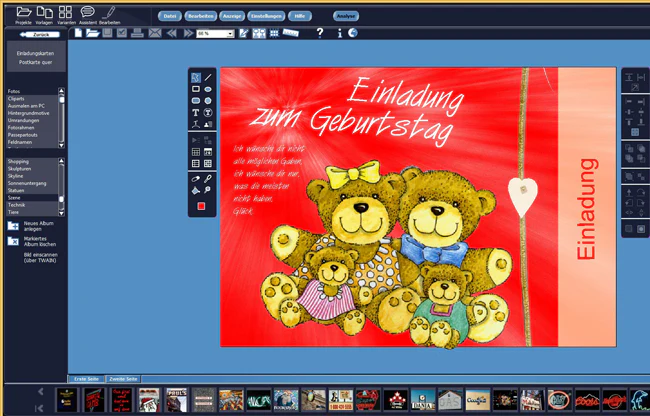Image resolution: width=650 pixels, height=416 pixels.
Task: Activate the magnifier zoom tool
Action: click(x=207, y=190)
